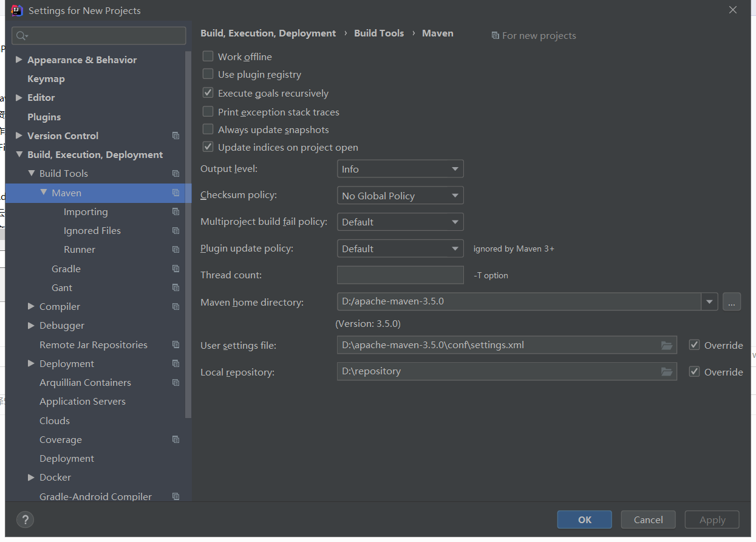The height and width of the screenshot is (542, 756).
Task: Click the per-project icon next to Remote Jar Repositories
Action: [x=175, y=345]
